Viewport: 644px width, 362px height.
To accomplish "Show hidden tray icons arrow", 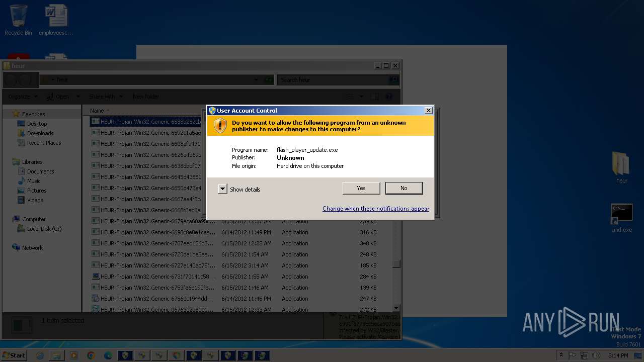I will tap(561, 355).
